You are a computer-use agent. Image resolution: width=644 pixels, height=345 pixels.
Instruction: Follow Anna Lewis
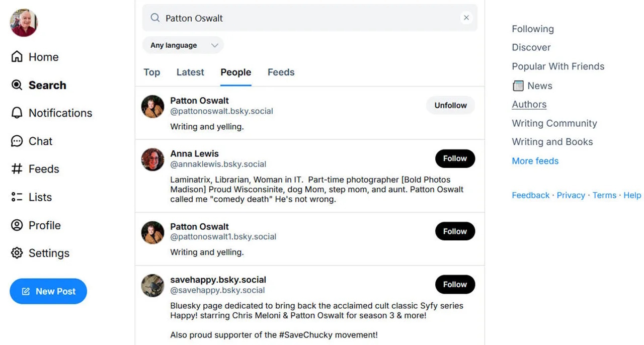pos(455,158)
